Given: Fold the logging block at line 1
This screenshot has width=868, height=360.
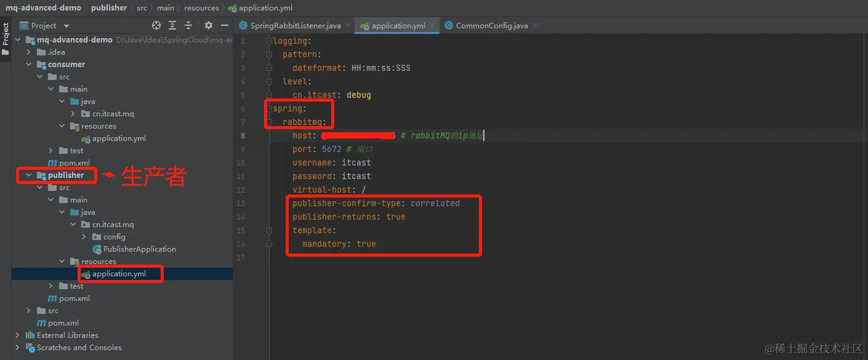Looking at the screenshot, I should pyautogui.click(x=269, y=41).
